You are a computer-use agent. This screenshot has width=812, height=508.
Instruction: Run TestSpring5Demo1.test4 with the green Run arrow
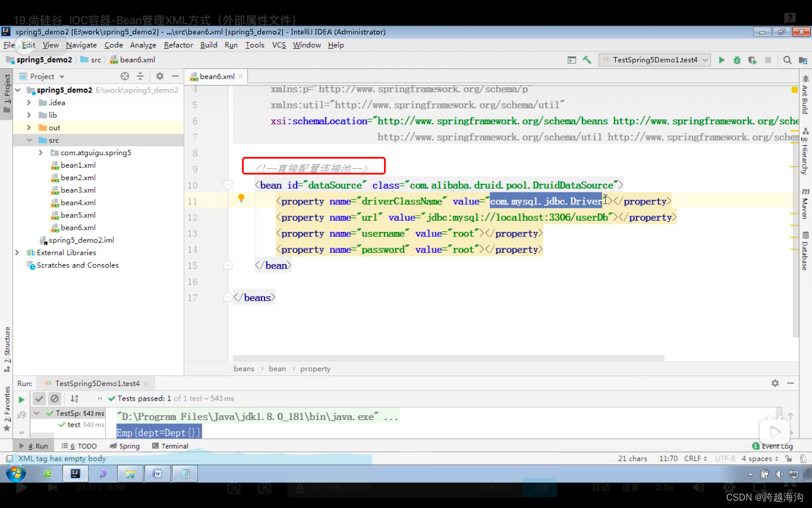tap(721, 60)
